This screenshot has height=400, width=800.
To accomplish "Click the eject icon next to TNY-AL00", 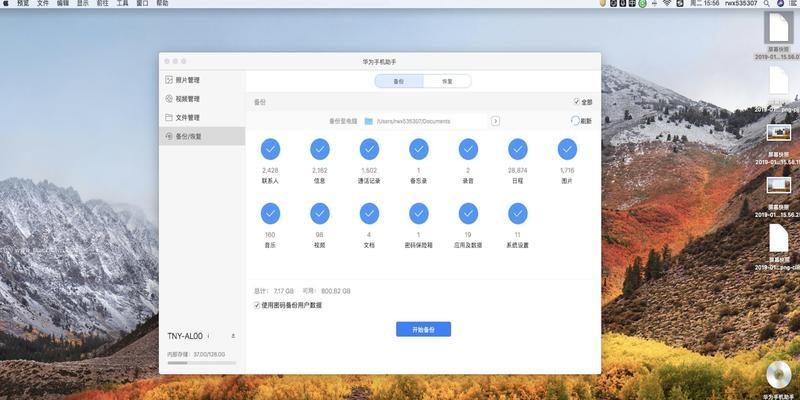I will (233, 336).
